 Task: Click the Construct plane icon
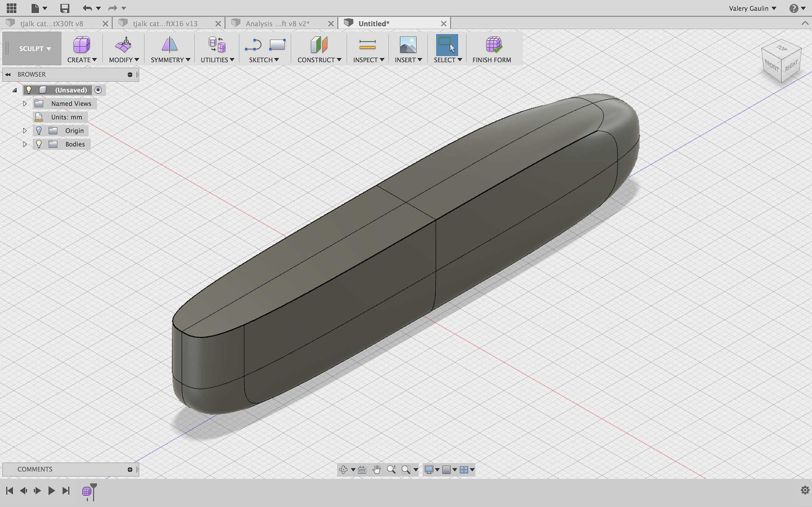(x=319, y=45)
